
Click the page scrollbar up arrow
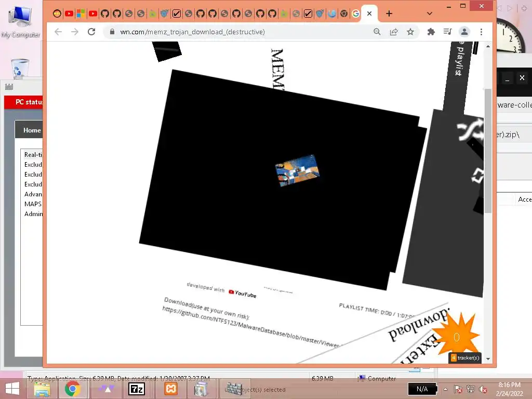point(488,46)
